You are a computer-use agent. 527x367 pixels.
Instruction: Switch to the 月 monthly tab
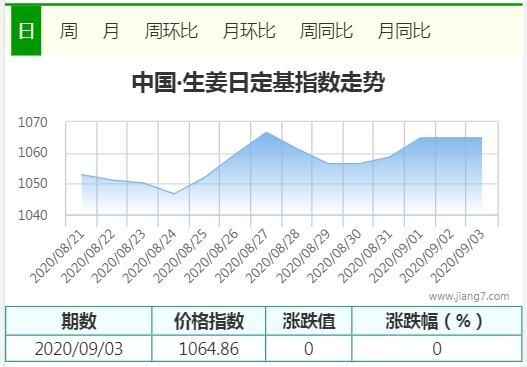[111, 31]
